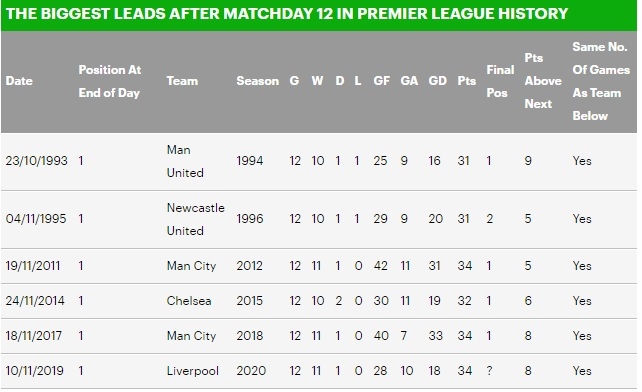Click the GF column header
This screenshot has width=642, height=392.
coord(382,81)
